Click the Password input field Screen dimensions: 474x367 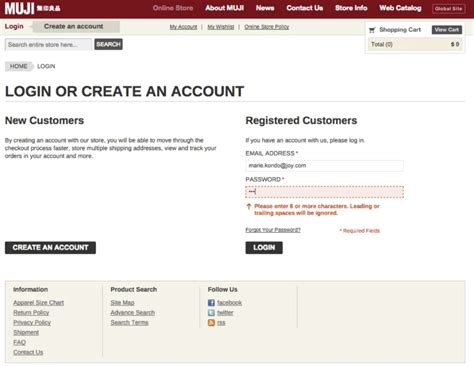(324, 192)
